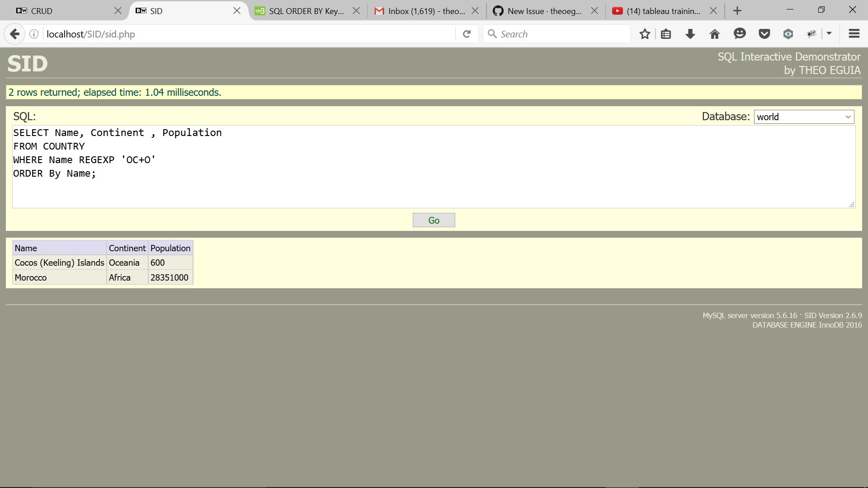Click the back navigation arrow
868x488 pixels.
click(x=14, y=34)
